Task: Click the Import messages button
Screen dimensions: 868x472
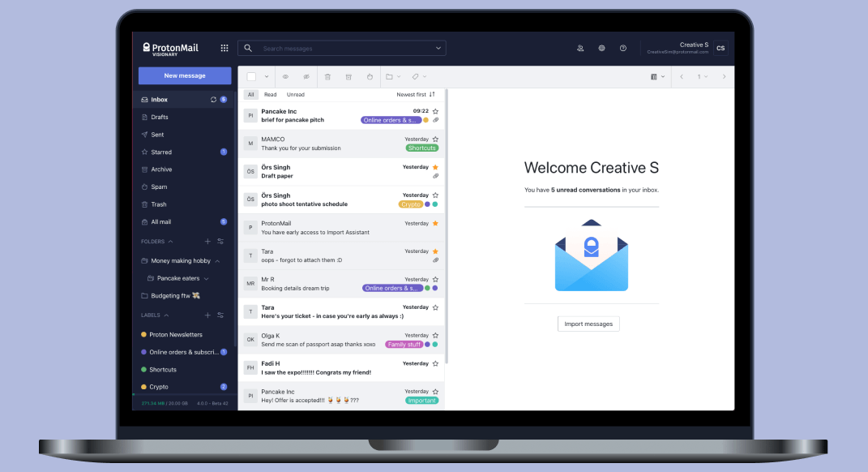Action: pyautogui.click(x=588, y=324)
